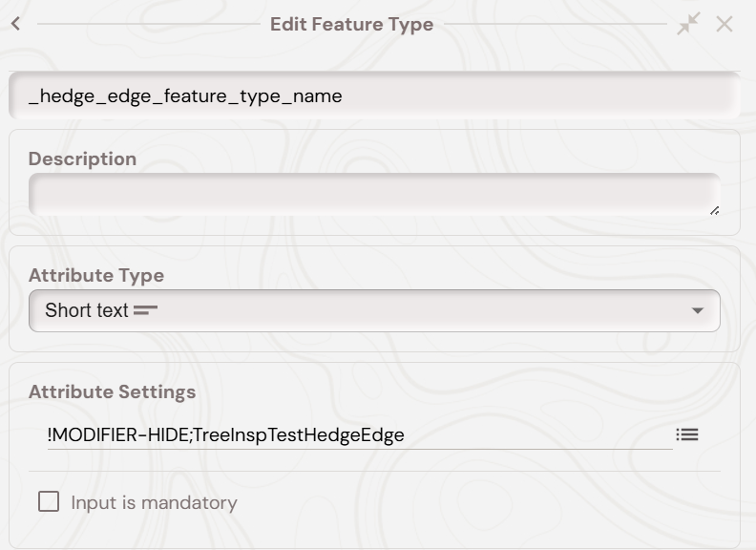The height and width of the screenshot is (550, 756).
Task: Click the 'Description' section label
Action: point(82,159)
